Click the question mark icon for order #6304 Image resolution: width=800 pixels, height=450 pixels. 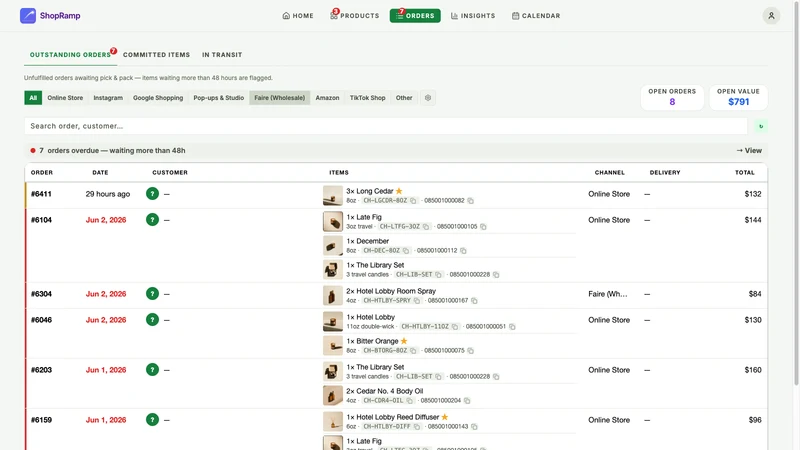tap(152, 294)
